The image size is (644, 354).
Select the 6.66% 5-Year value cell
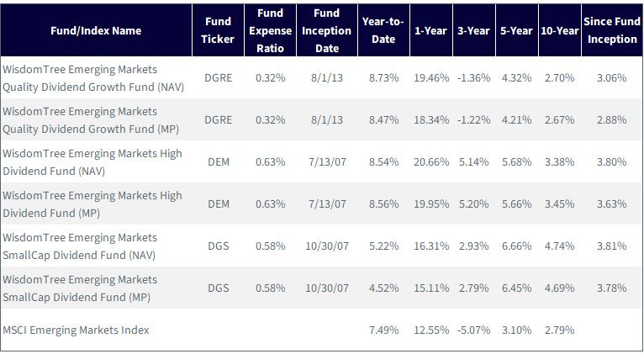(517, 246)
